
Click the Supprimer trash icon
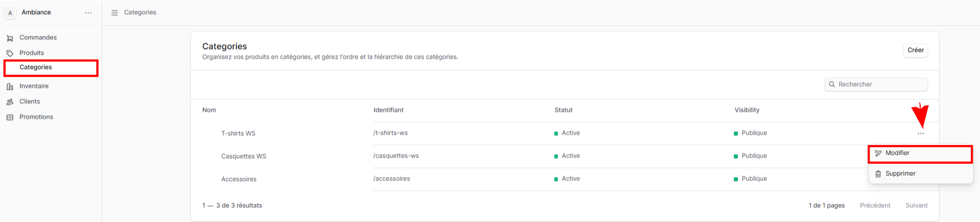click(x=878, y=174)
